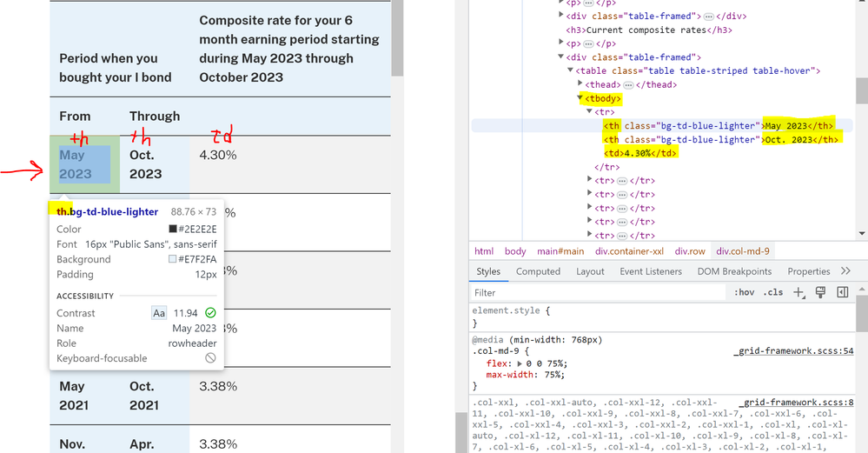
Task: Select the div.col-md-9 breadcrumb
Action: click(743, 251)
